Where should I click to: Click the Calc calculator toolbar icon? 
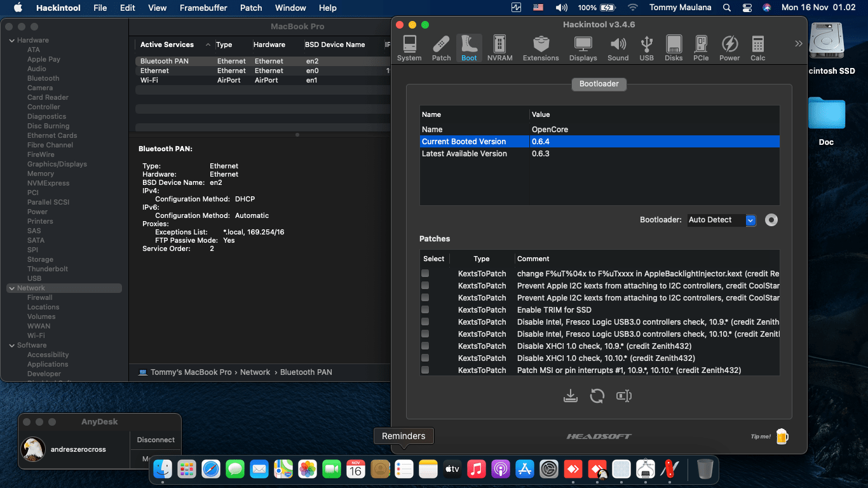click(757, 48)
